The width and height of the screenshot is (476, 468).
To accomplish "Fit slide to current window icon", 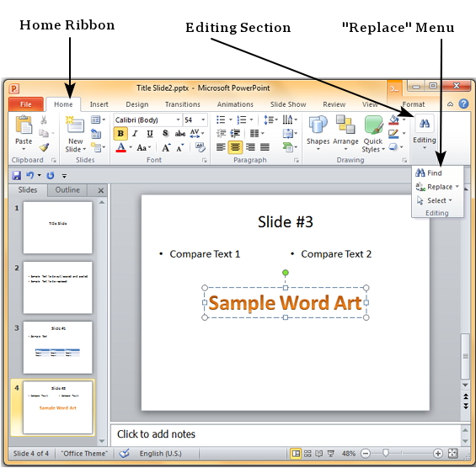I will tap(453, 454).
